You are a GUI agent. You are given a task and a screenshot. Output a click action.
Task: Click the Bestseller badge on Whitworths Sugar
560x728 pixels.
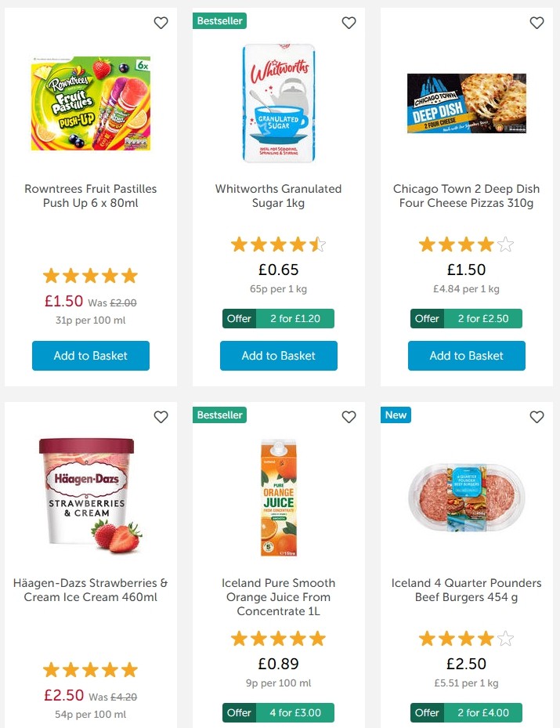click(219, 21)
